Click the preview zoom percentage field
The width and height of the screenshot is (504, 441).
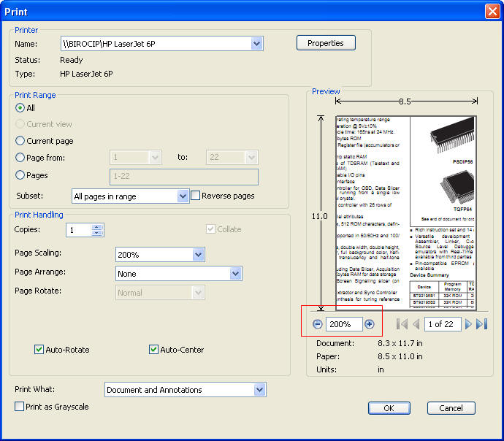(x=343, y=324)
